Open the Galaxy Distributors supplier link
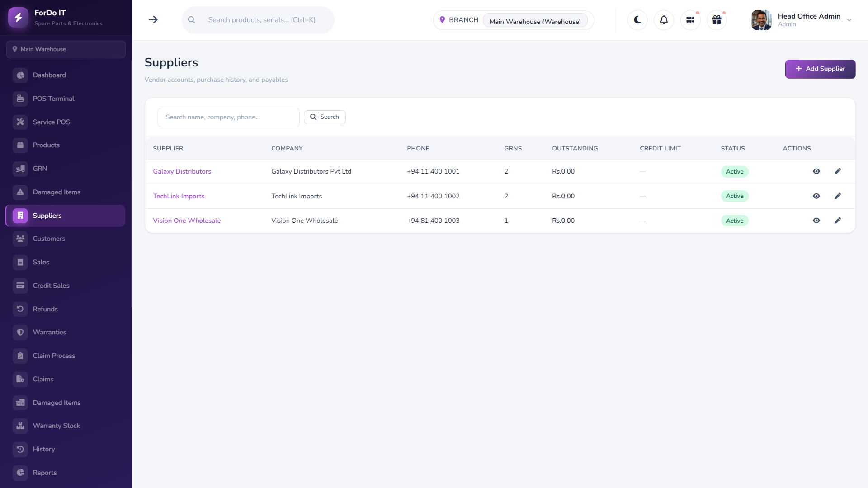 point(182,171)
